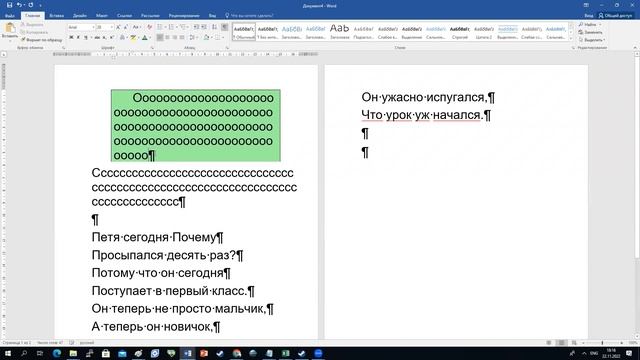Open Paragraph dialog launcher
This screenshot has width=640, height=360.
[227, 48]
